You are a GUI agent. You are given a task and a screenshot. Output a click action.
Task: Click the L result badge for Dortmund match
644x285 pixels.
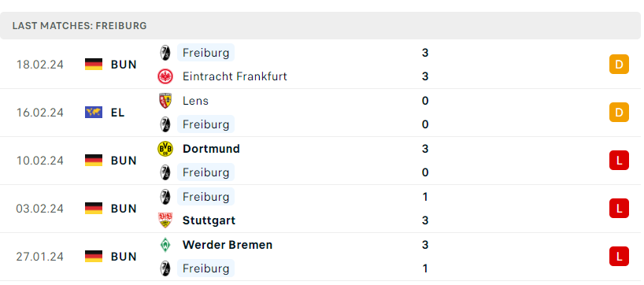click(619, 161)
